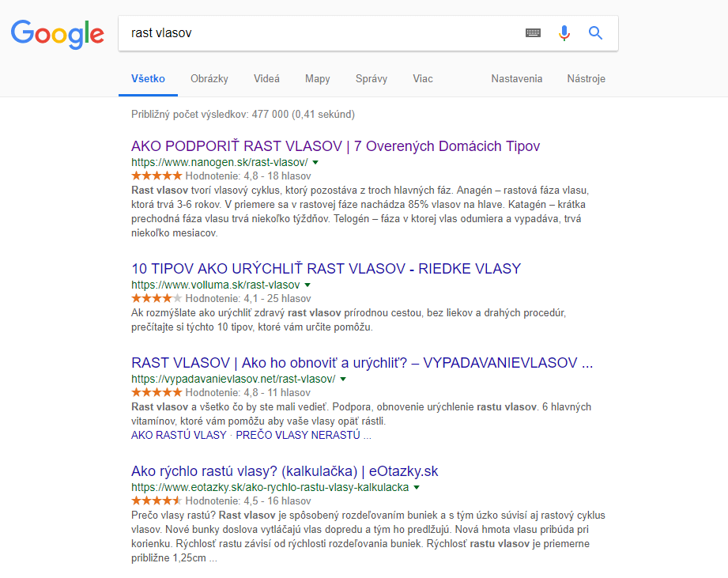
Task: Start voice search with microphone icon
Action: coord(564,33)
